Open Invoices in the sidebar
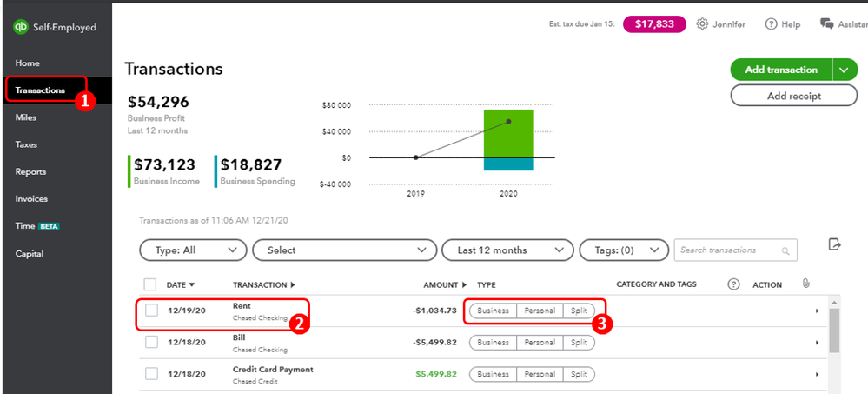 point(31,199)
